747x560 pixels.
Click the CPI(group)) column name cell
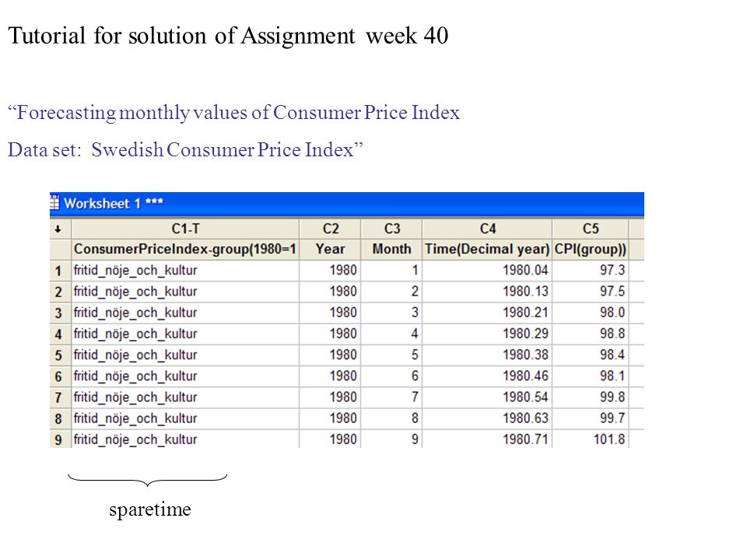point(591,249)
